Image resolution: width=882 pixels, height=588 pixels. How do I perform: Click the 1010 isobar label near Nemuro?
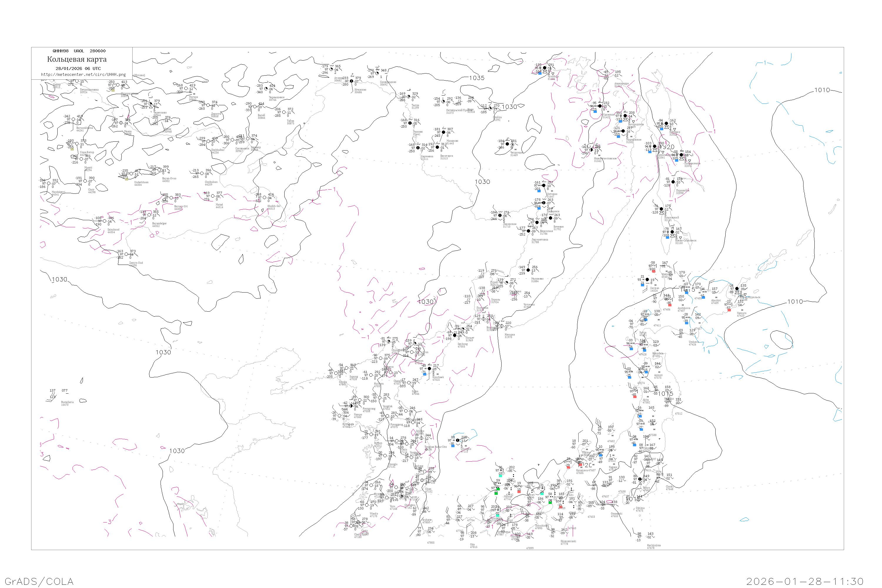click(x=795, y=302)
